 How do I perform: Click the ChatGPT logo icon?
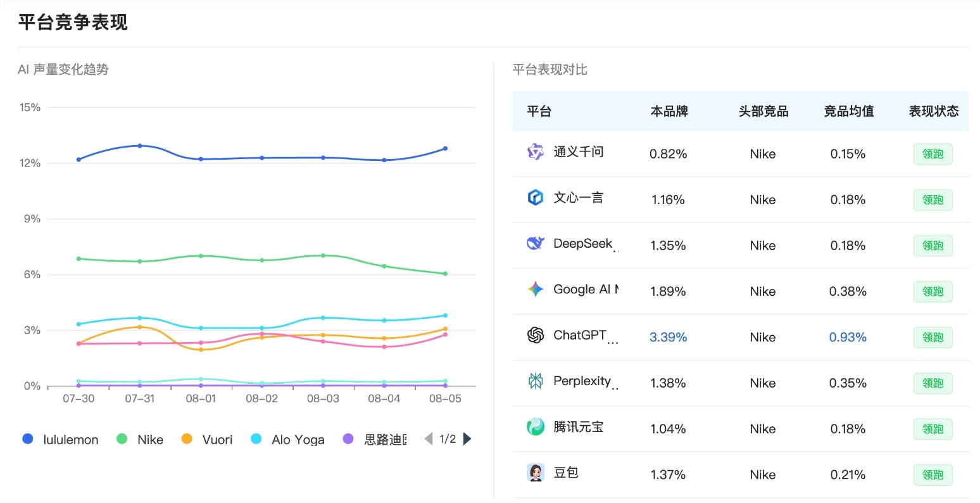(x=536, y=335)
